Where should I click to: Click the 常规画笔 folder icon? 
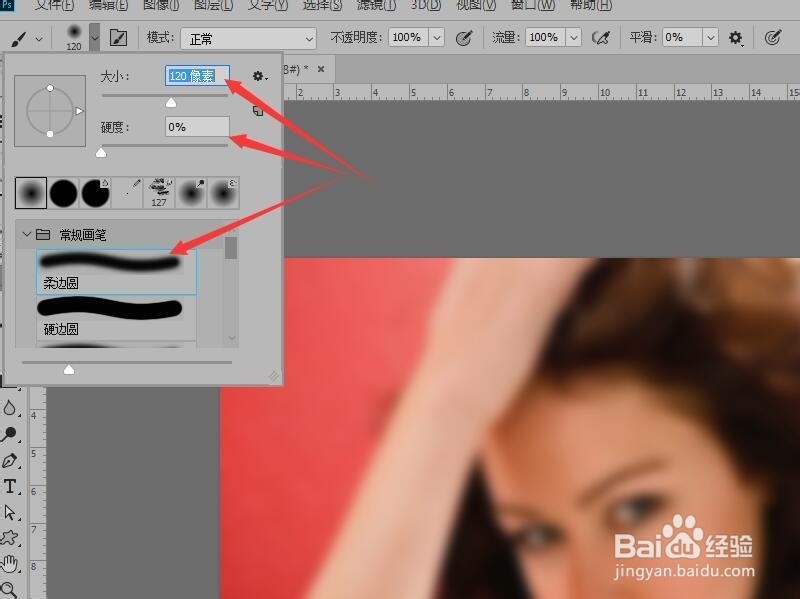coord(43,234)
